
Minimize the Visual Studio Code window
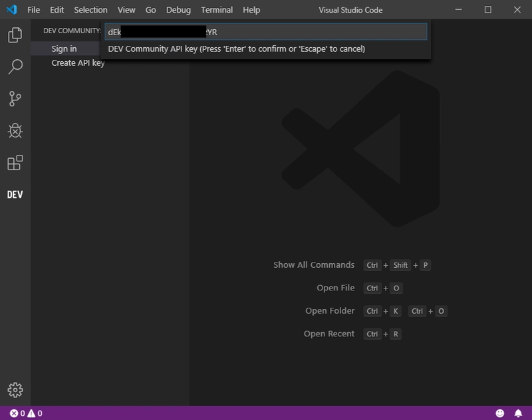(x=458, y=9)
